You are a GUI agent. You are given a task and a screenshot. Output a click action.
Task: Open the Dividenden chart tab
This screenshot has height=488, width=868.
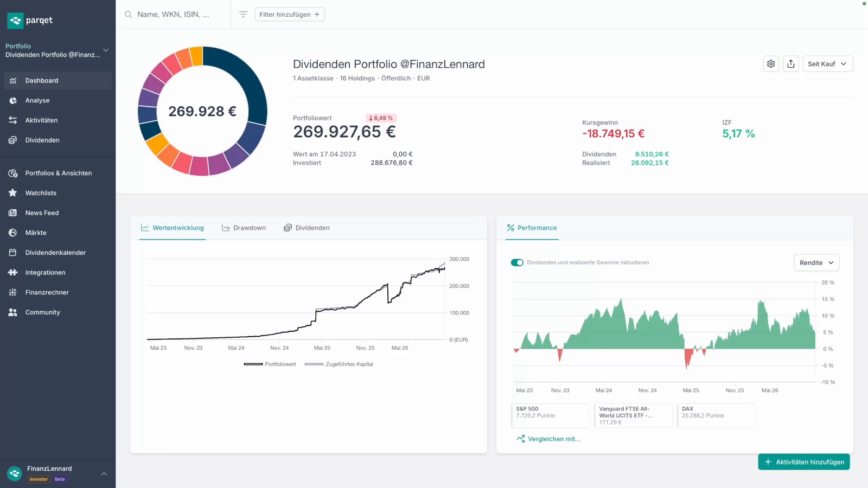[x=307, y=228]
